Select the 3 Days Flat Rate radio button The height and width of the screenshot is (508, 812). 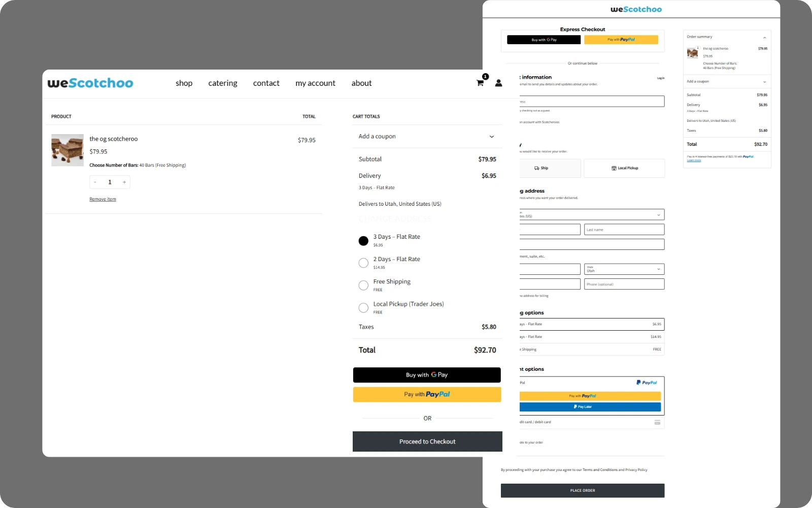pos(363,241)
